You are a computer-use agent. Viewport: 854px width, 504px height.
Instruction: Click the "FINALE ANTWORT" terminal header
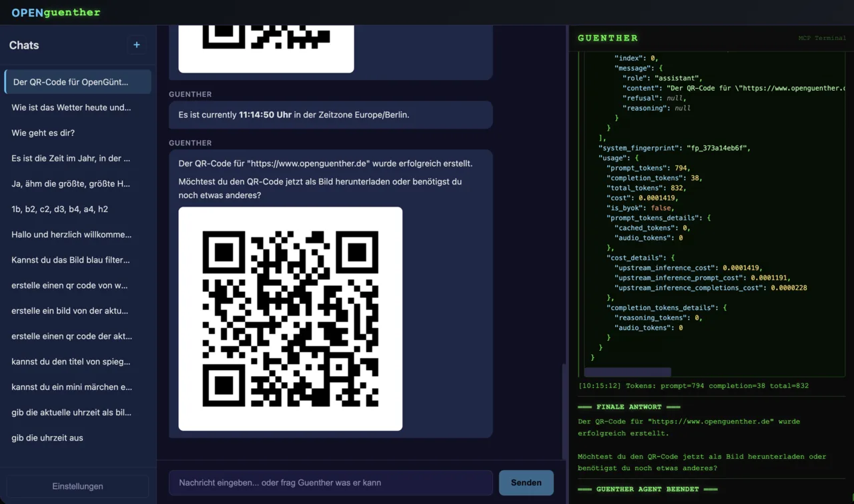pos(629,407)
